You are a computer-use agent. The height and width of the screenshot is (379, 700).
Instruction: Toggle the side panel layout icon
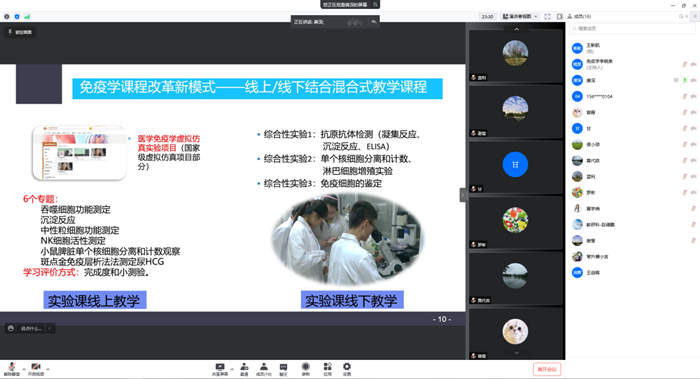(x=559, y=17)
